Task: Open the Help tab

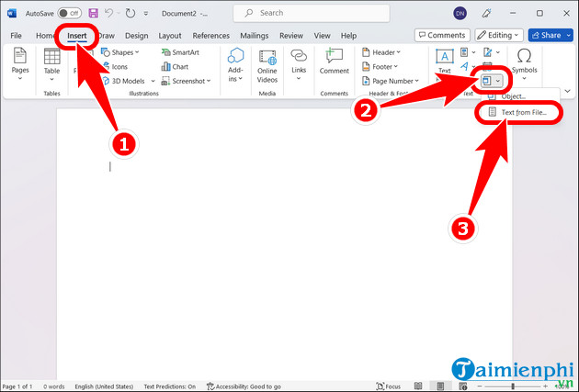Action: (x=348, y=36)
